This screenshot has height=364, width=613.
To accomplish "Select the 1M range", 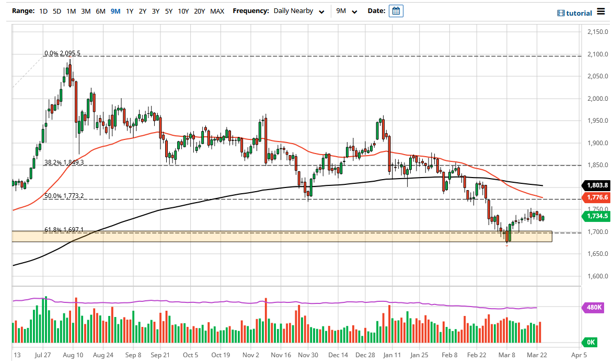I will point(71,11).
